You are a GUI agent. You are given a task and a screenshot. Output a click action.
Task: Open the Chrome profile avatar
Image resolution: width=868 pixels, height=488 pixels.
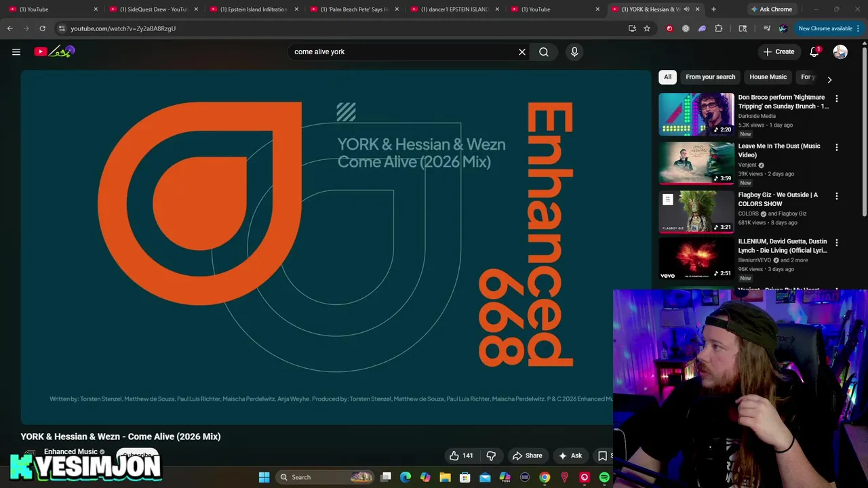click(783, 28)
